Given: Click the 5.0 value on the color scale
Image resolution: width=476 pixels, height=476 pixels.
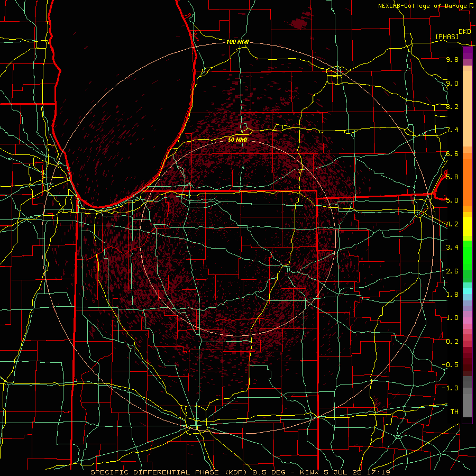Looking at the screenshot, I should point(452,200).
